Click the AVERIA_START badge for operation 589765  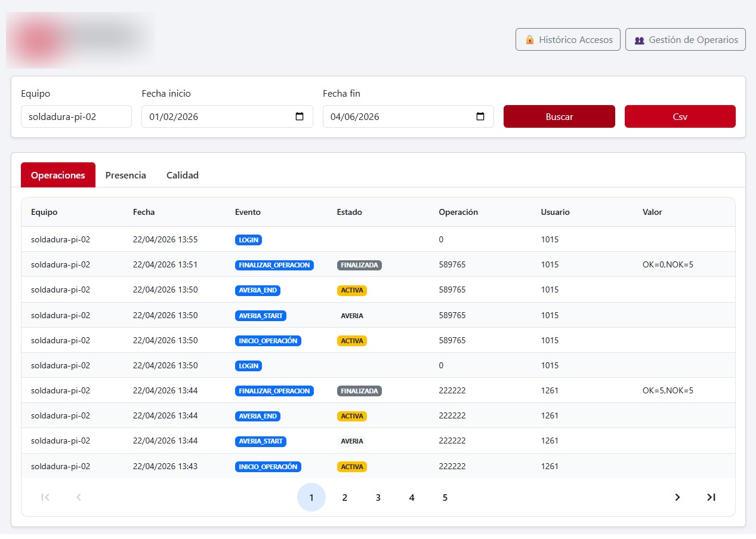261,315
